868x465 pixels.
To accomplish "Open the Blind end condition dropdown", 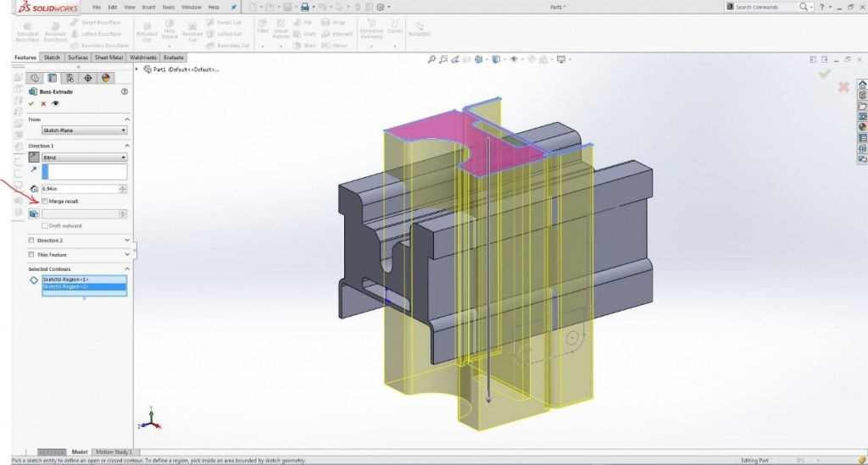I will (x=84, y=158).
